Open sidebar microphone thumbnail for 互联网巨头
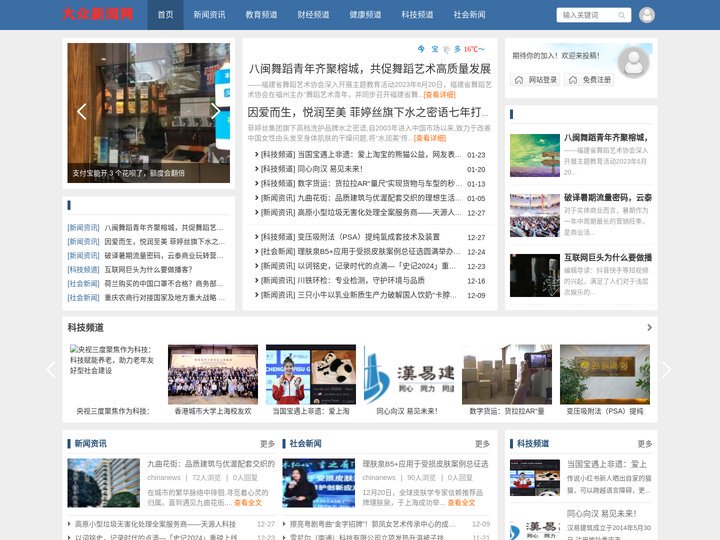720x540 pixels. (534, 276)
